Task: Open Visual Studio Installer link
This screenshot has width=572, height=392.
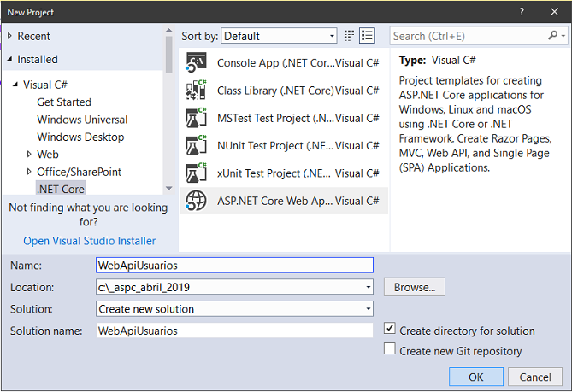Action: 90,241
